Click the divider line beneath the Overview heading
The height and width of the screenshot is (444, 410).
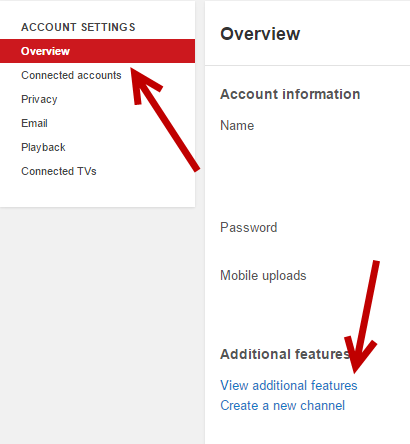307,66
